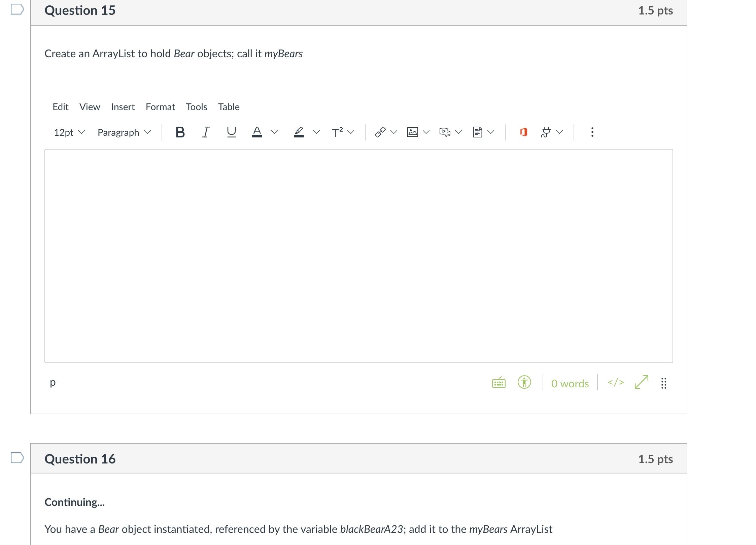
Task: Expand editor to fullscreen
Action: coord(641,382)
